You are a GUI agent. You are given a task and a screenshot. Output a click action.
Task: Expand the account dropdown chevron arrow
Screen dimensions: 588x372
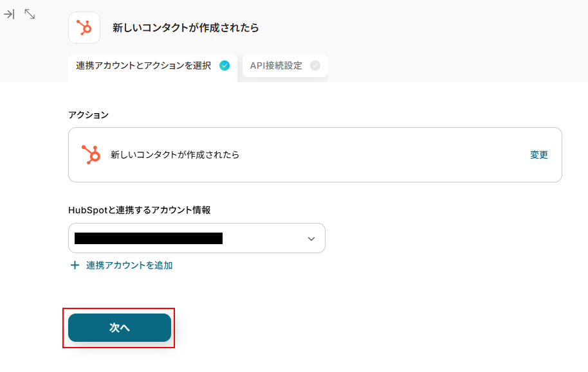point(311,238)
